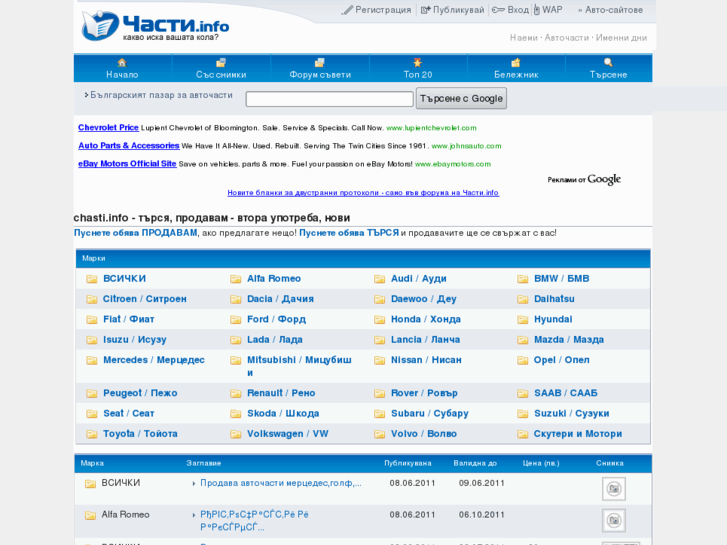Click the folder icon next to Dacia / Дачия

click(236, 299)
